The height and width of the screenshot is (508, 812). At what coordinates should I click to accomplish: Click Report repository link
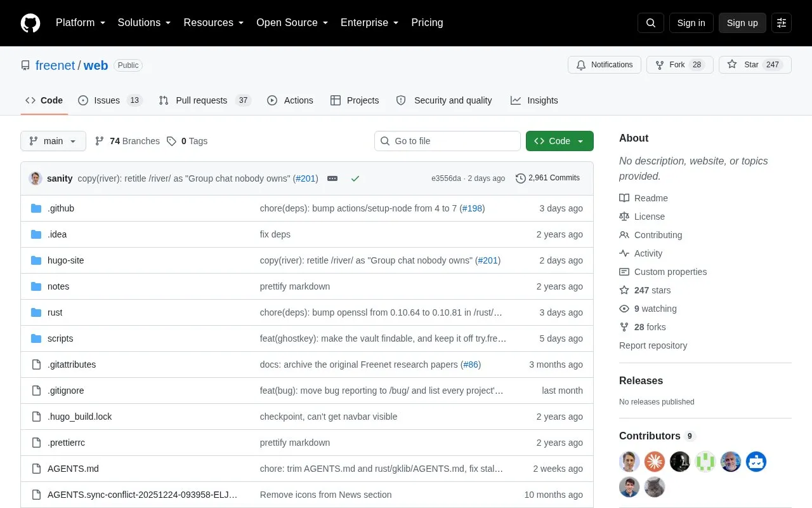653,345
